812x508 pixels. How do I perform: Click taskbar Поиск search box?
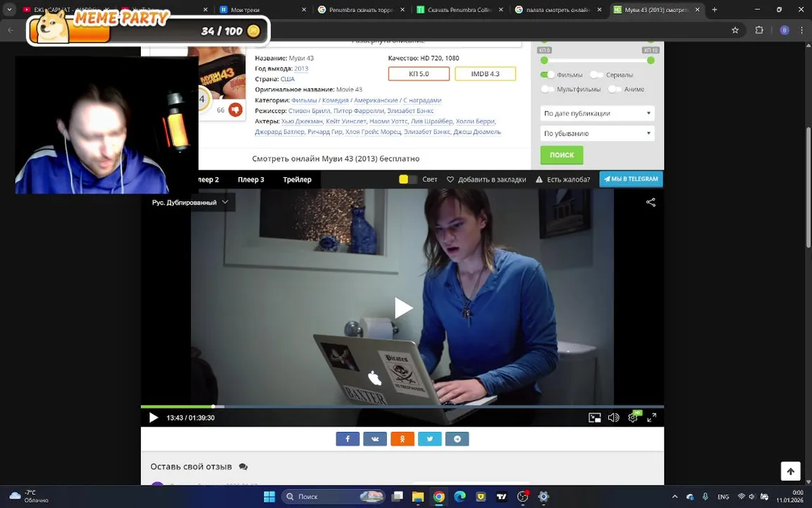tap(333, 497)
